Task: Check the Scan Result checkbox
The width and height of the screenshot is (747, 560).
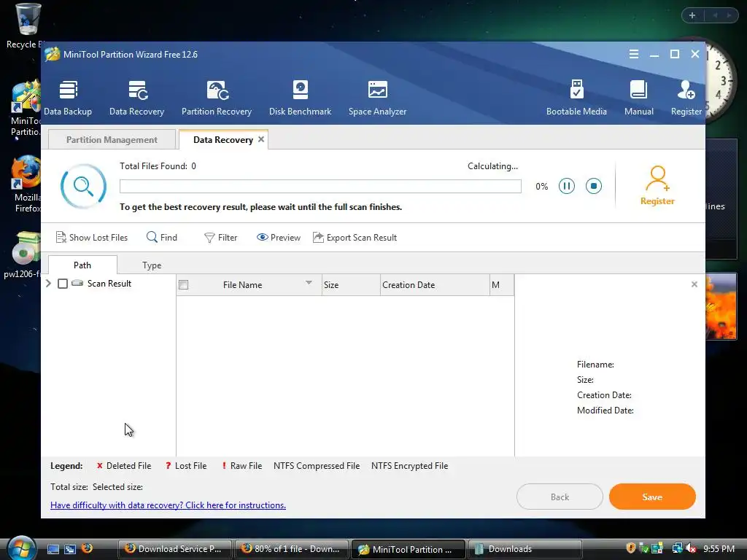Action: point(63,284)
